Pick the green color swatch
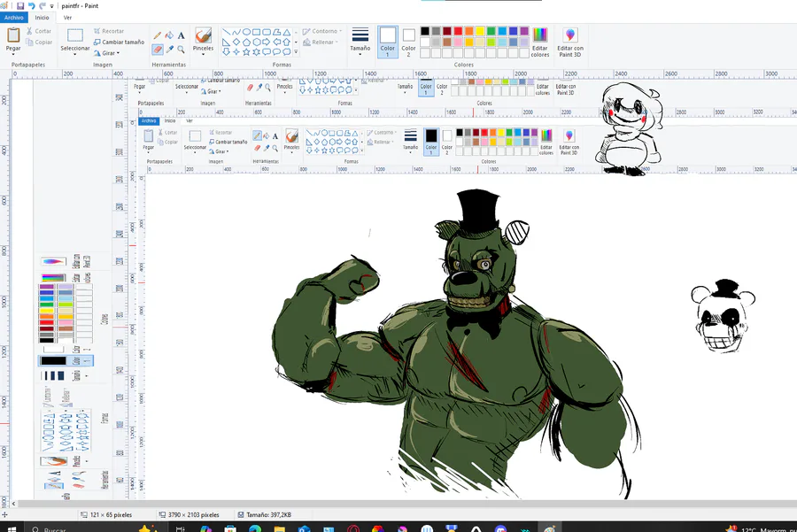 [x=491, y=32]
